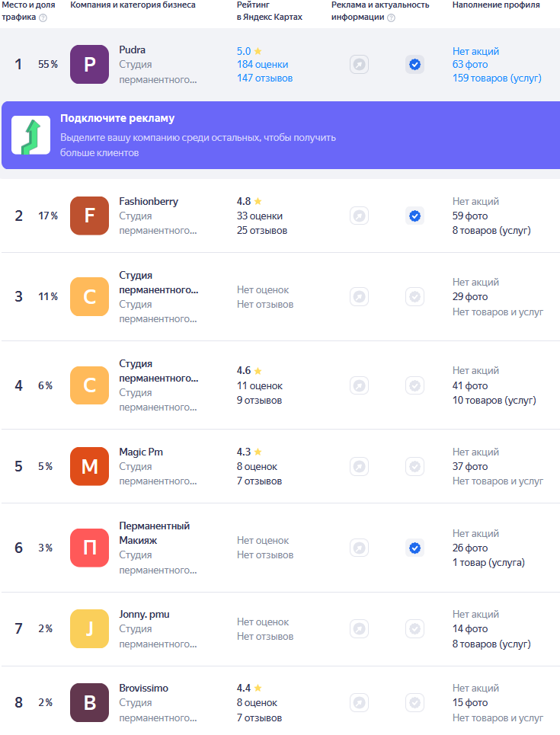Open the 159 товаров (услуг) link
This screenshot has width=560, height=735.
pos(497,78)
